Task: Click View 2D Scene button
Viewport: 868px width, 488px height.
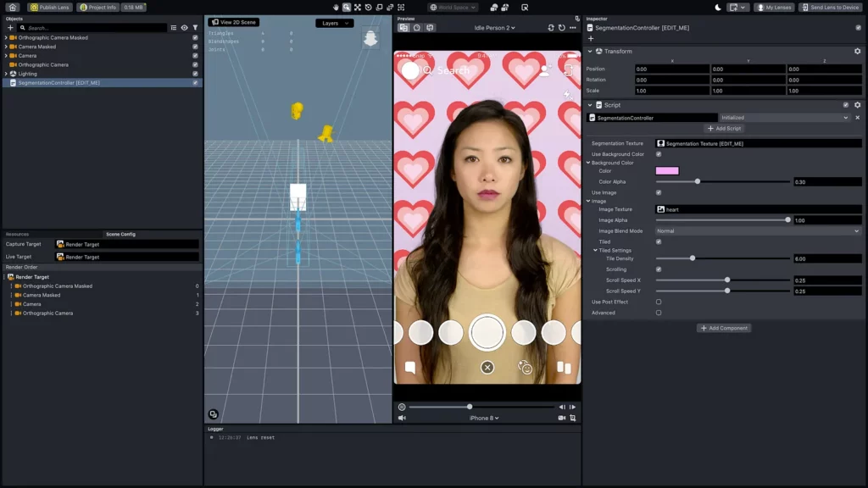Action: tap(234, 22)
